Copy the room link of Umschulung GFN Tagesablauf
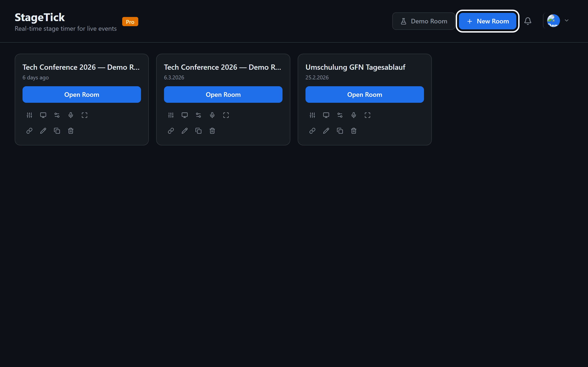 (x=312, y=131)
